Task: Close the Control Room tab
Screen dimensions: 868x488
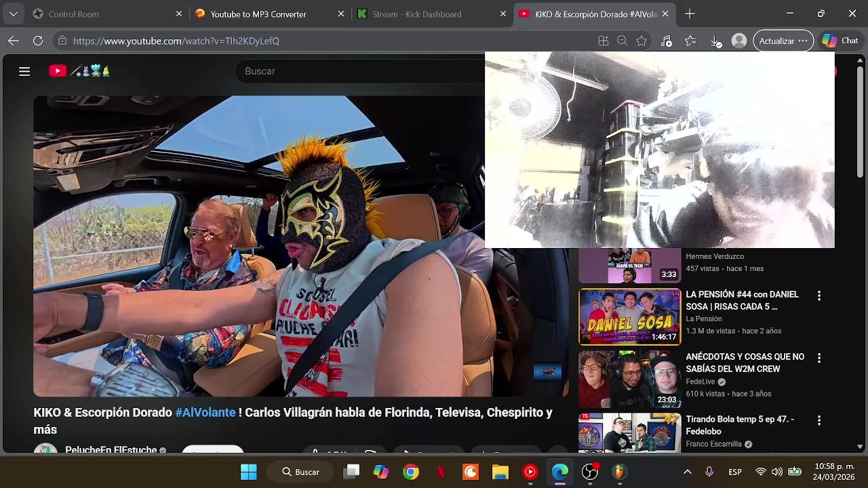Action: (x=179, y=14)
